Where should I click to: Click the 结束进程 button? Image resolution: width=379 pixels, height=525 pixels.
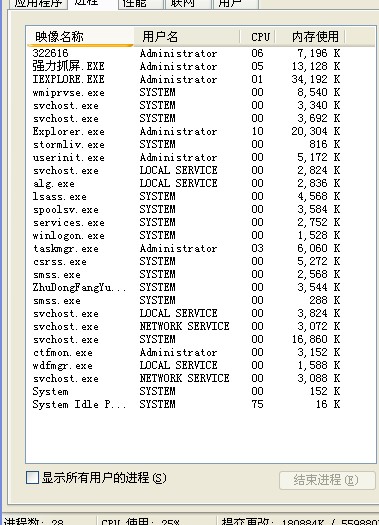pyautogui.click(x=327, y=480)
